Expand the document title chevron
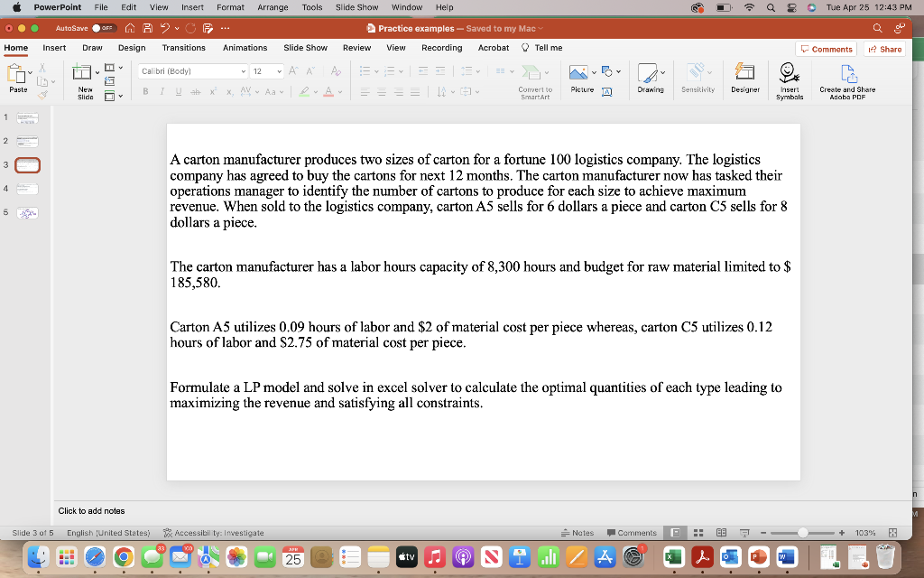Screen dimensions: 924x578 541,28
